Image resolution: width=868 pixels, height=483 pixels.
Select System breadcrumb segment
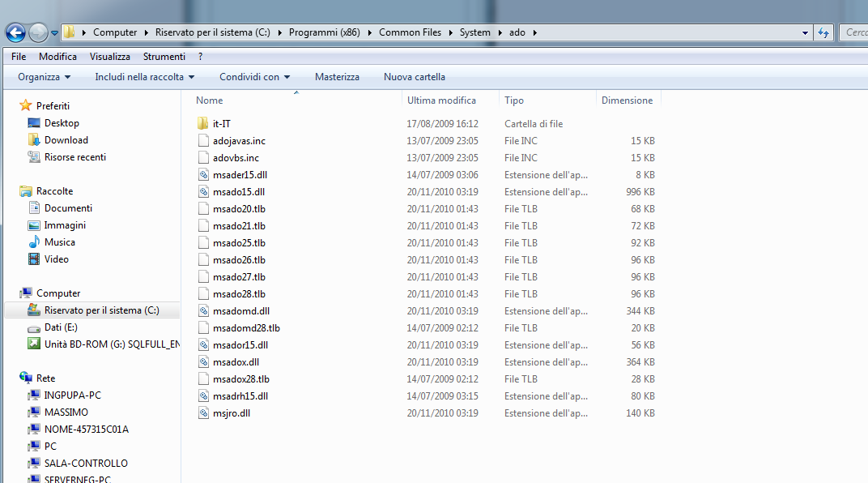475,32
